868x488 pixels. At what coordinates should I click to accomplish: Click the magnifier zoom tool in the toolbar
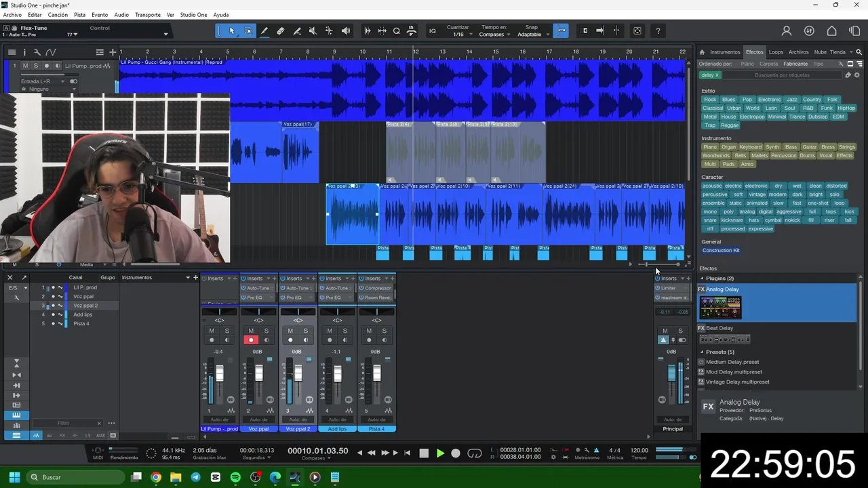click(397, 30)
